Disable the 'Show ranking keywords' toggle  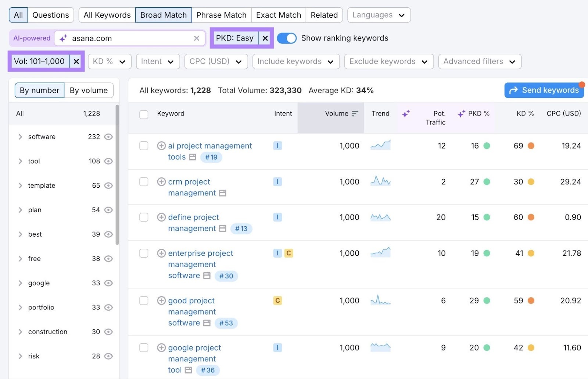pyautogui.click(x=287, y=38)
